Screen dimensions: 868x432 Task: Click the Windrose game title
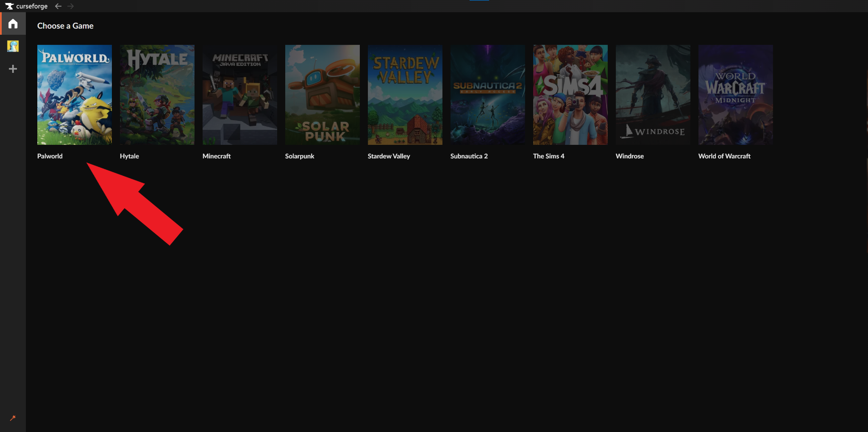coord(630,156)
